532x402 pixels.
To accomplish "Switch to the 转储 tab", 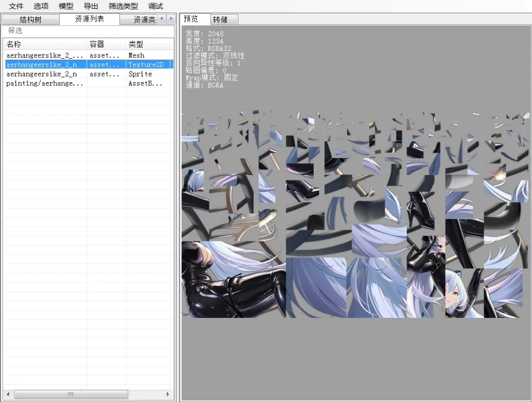I will coord(224,20).
